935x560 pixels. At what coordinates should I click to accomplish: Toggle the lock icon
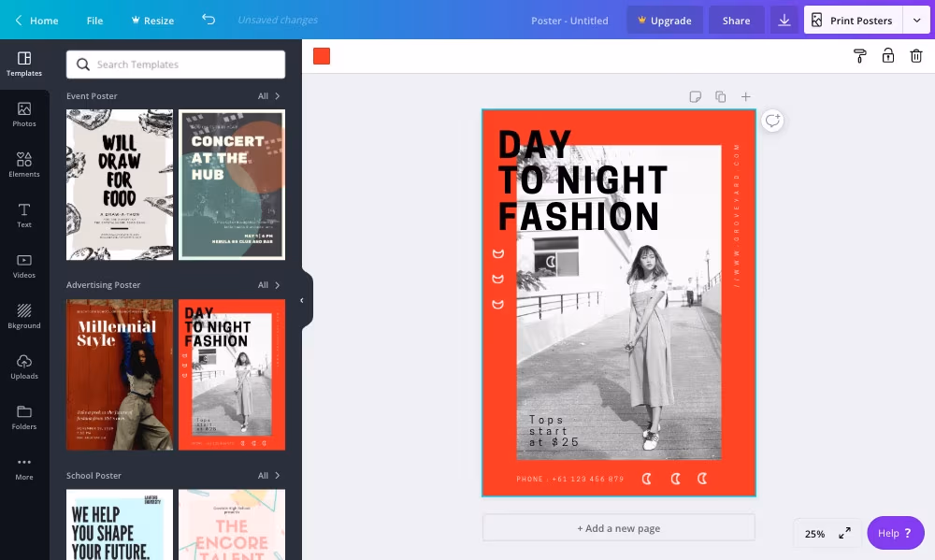pos(888,56)
